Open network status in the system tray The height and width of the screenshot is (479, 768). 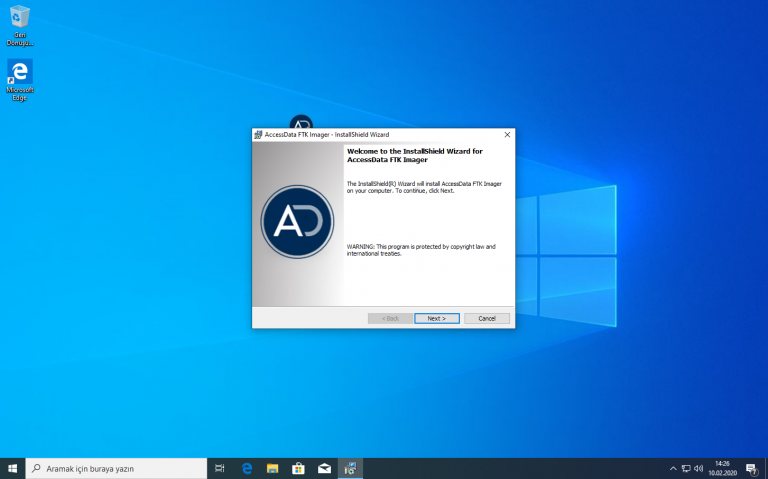click(686, 469)
